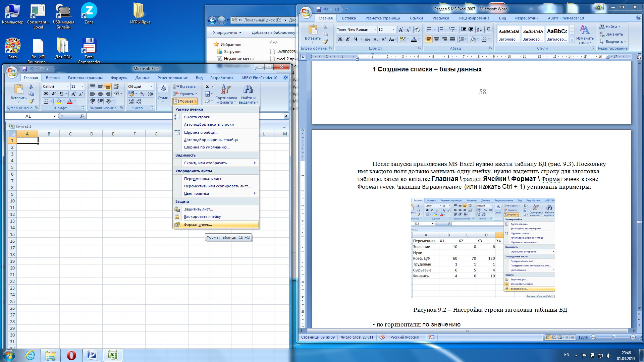Toggle bold Ж in Word ribbon
This screenshot has height=362, width=644.
click(340, 39)
